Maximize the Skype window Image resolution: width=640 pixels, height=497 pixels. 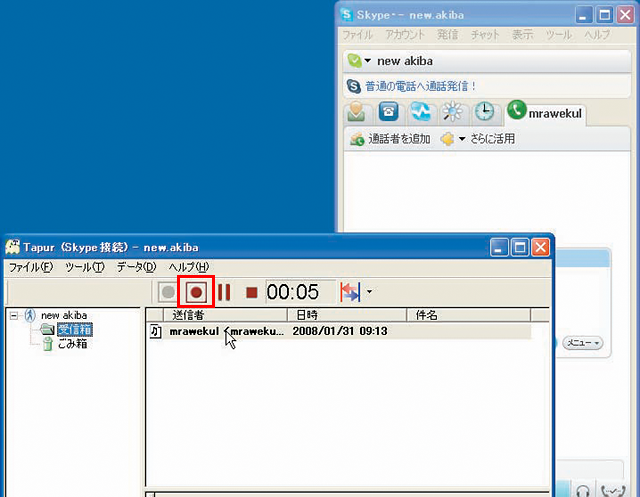pyautogui.click(x=605, y=16)
